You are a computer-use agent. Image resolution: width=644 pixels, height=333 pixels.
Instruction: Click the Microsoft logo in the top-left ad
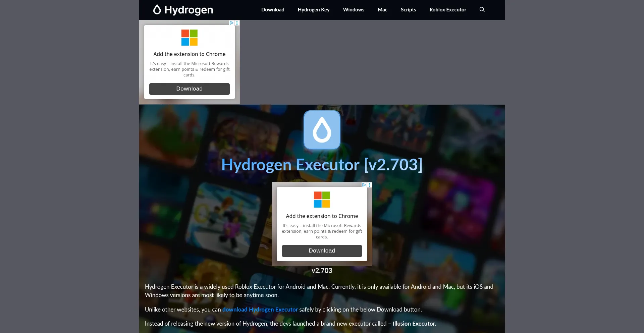(190, 38)
